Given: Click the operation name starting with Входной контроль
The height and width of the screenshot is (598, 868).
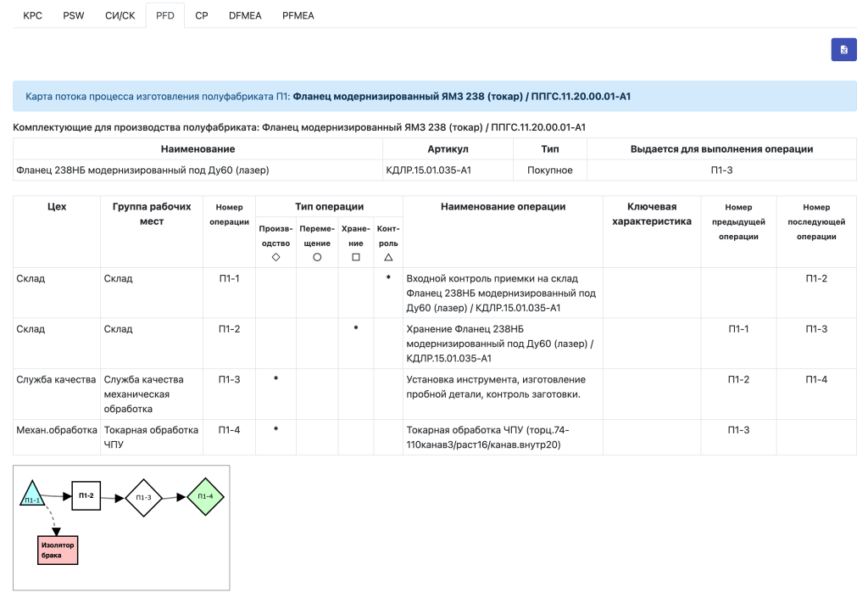Looking at the screenshot, I should (x=503, y=293).
